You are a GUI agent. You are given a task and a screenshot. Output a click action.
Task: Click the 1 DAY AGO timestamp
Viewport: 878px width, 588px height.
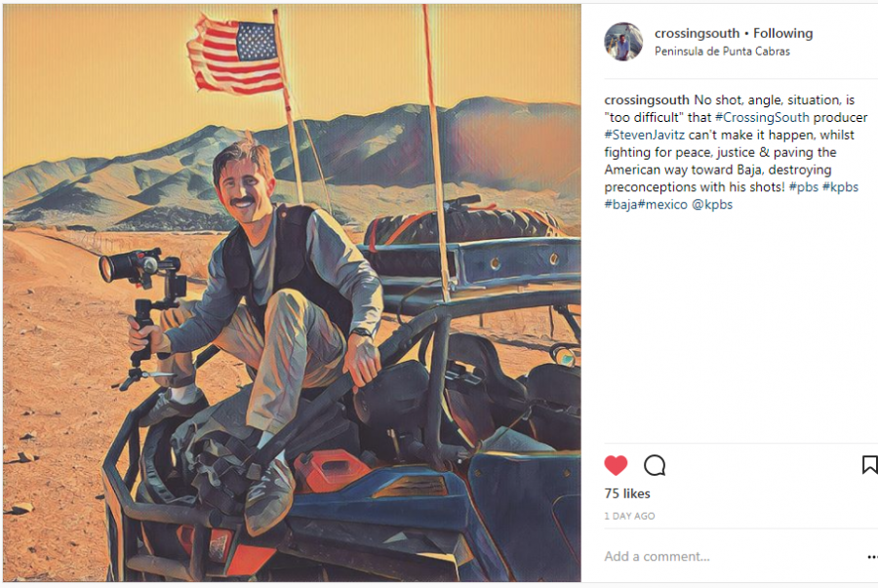pos(629,516)
